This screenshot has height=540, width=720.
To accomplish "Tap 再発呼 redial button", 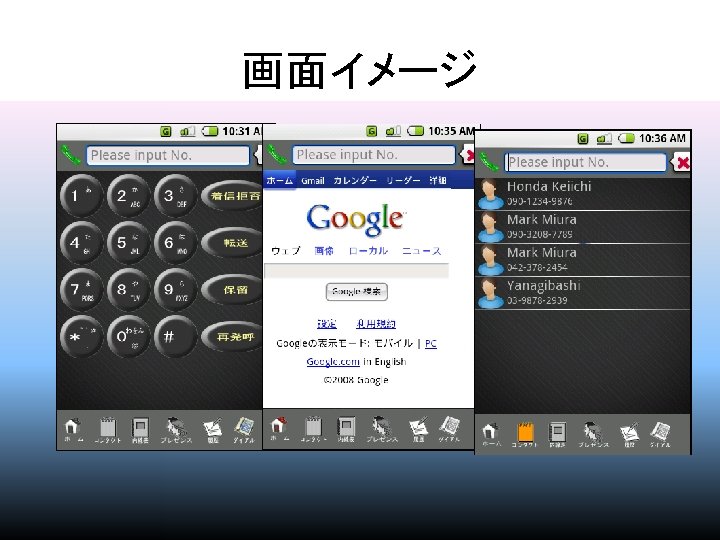I will point(232,337).
